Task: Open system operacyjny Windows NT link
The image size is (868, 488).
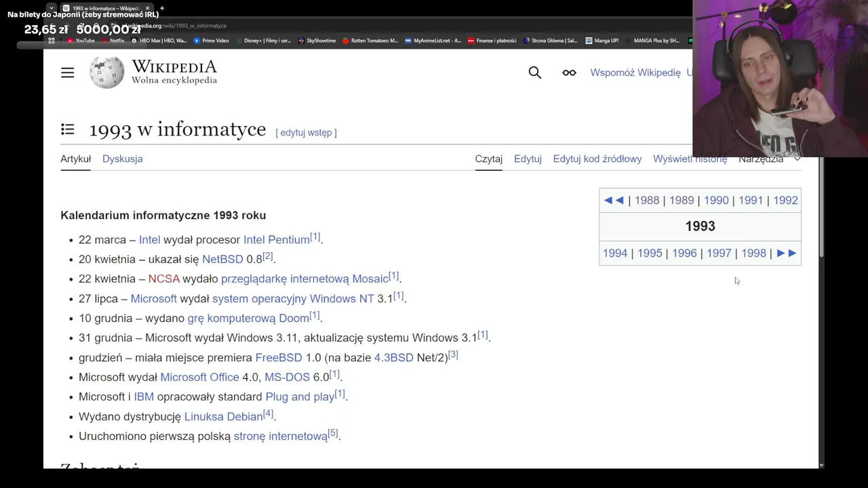Action: point(293,298)
